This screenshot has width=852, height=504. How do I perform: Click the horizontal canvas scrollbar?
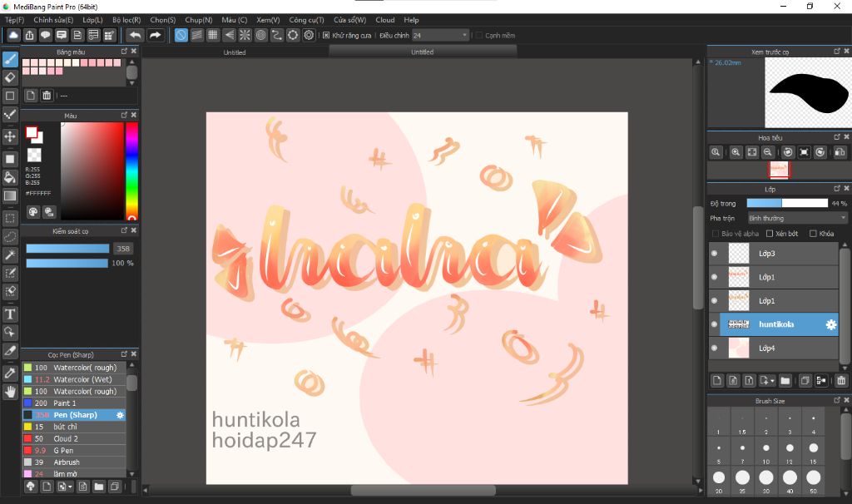click(423, 491)
